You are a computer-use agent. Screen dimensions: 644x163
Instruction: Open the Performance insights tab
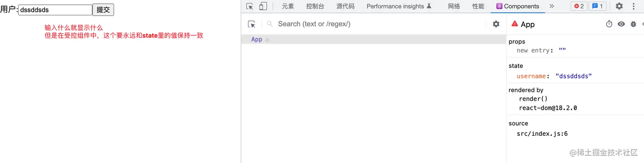click(399, 6)
